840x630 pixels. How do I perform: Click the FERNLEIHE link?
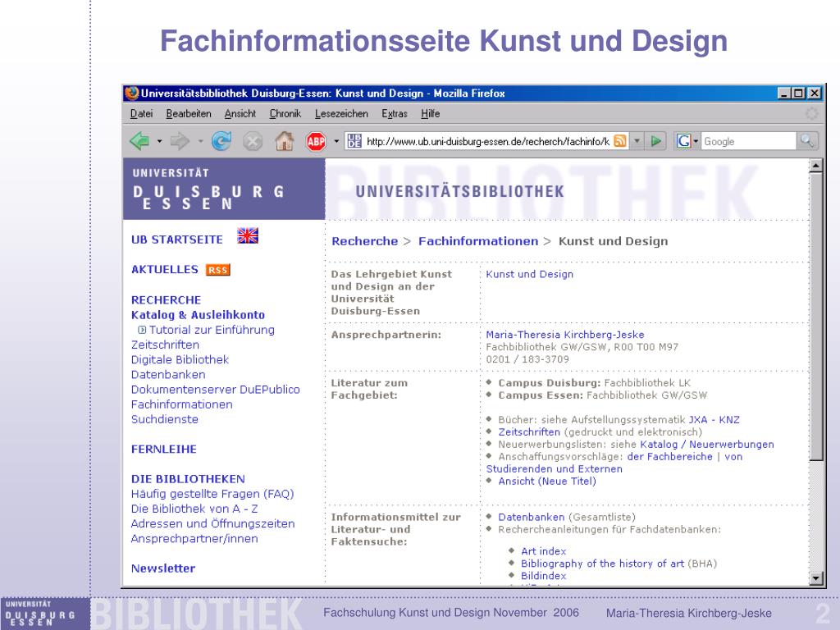point(164,449)
